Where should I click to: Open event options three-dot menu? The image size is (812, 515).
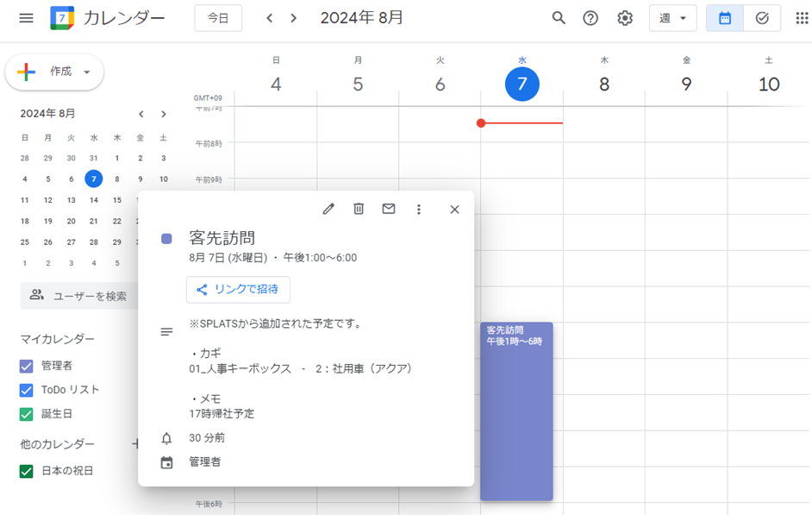tap(419, 209)
